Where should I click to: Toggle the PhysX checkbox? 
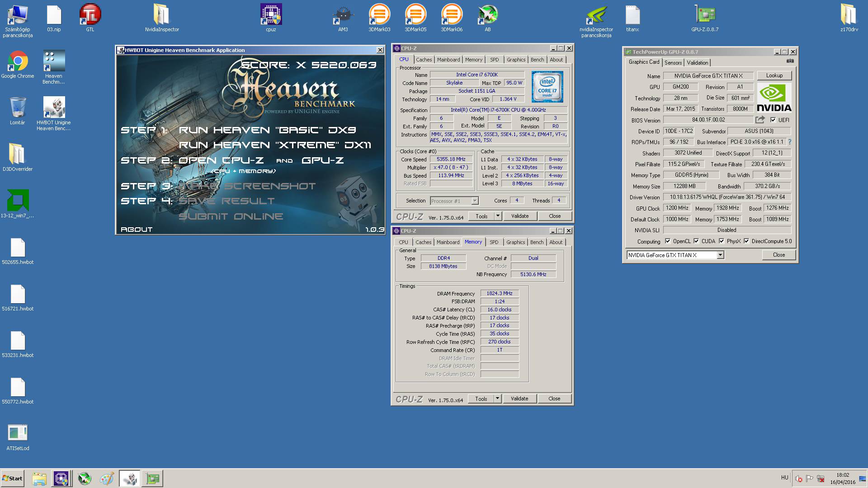(722, 241)
